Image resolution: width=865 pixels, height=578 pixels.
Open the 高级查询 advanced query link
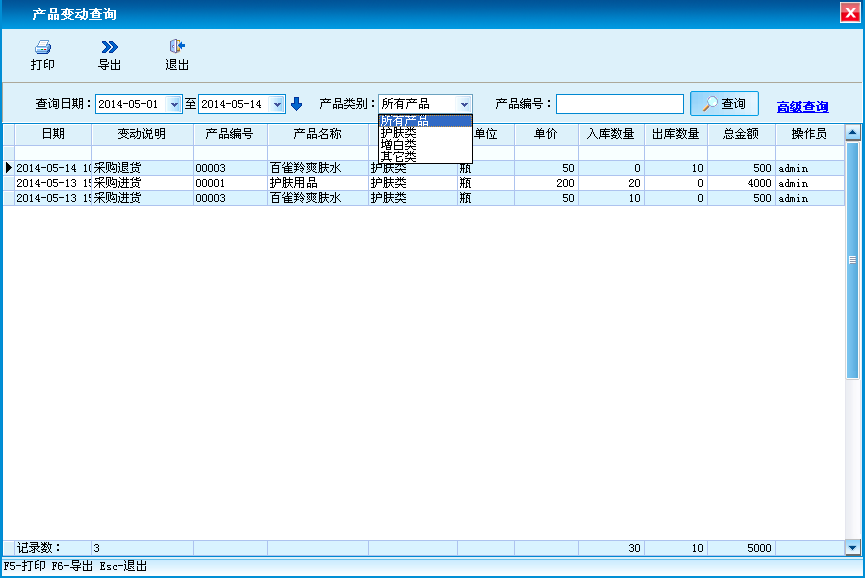tap(802, 106)
